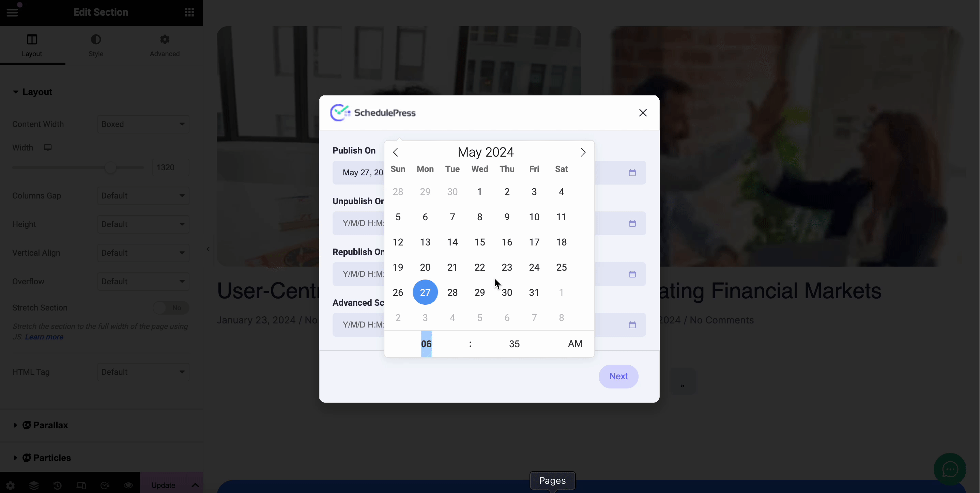Close the SchedulePress modal dialog
This screenshot has height=493, width=980.
pyautogui.click(x=643, y=113)
